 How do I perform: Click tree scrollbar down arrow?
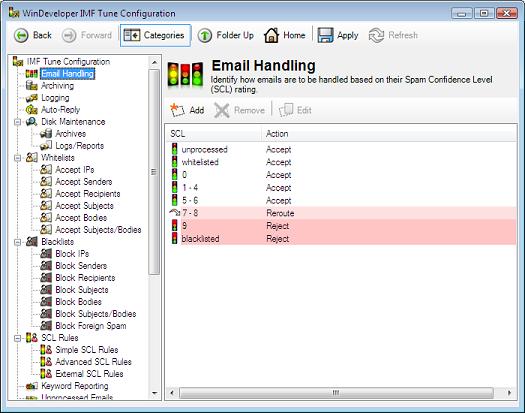(x=154, y=393)
